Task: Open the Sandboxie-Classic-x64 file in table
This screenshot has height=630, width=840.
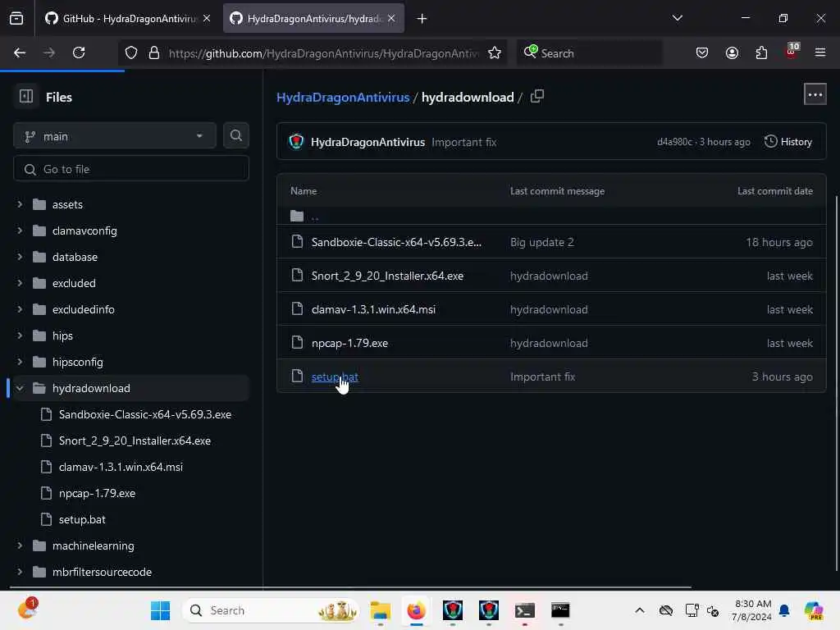Action: (396, 242)
